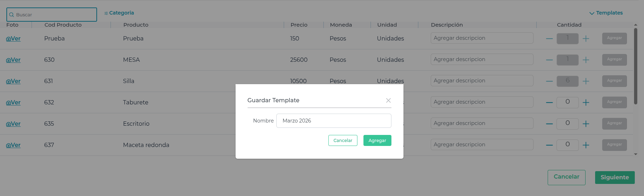
Task: Click the Nombre input field
Action: coord(333,121)
